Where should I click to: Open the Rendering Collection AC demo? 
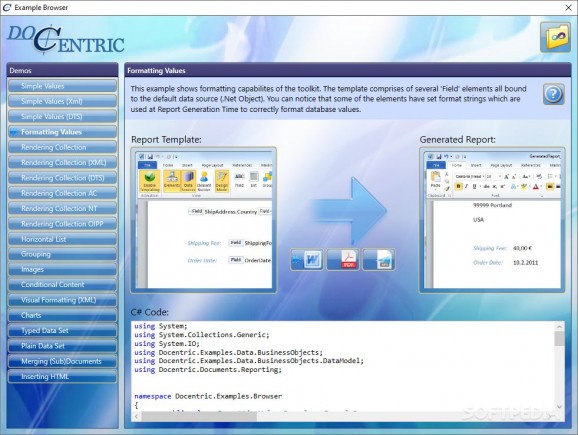(x=62, y=193)
